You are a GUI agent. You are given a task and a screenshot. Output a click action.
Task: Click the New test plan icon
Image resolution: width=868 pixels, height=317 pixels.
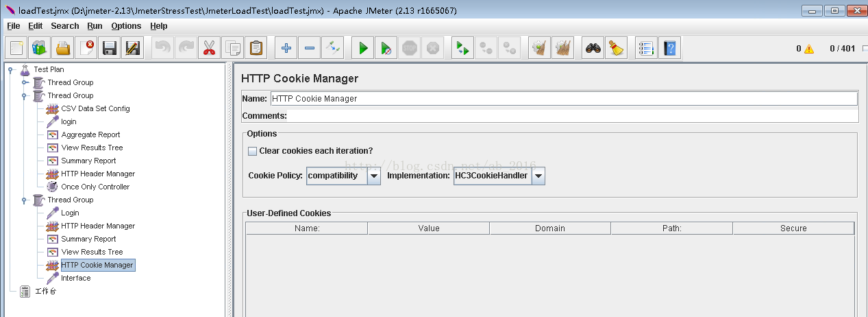[16, 48]
